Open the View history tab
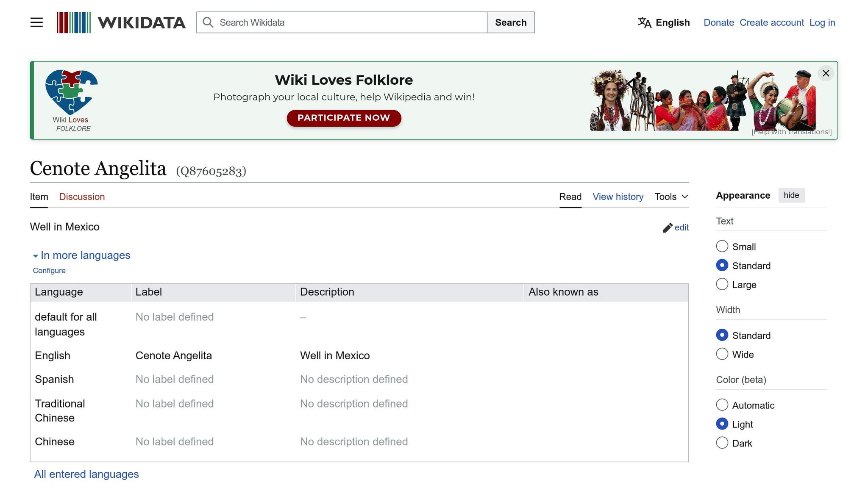868x488 pixels. [x=618, y=197]
